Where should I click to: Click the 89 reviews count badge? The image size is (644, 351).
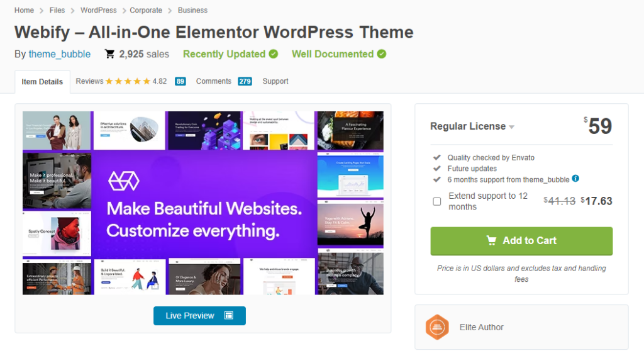(x=180, y=81)
